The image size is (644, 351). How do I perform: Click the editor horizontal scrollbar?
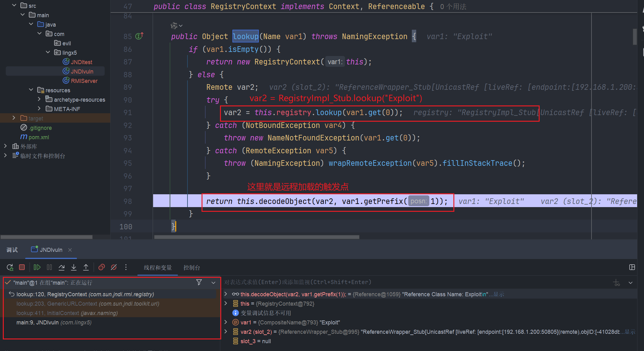257,237
